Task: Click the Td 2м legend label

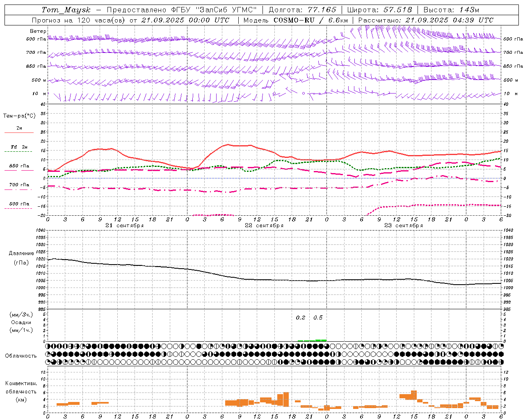Action: coord(19,147)
